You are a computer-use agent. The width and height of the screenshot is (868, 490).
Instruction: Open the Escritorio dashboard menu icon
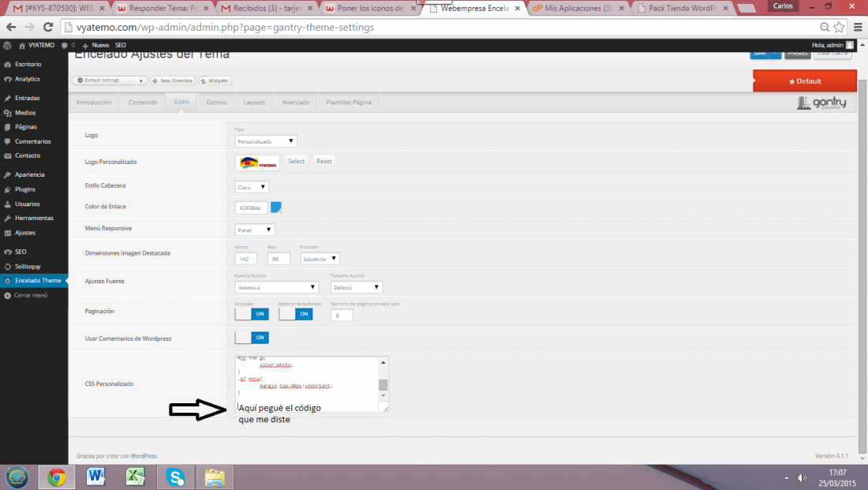8,64
